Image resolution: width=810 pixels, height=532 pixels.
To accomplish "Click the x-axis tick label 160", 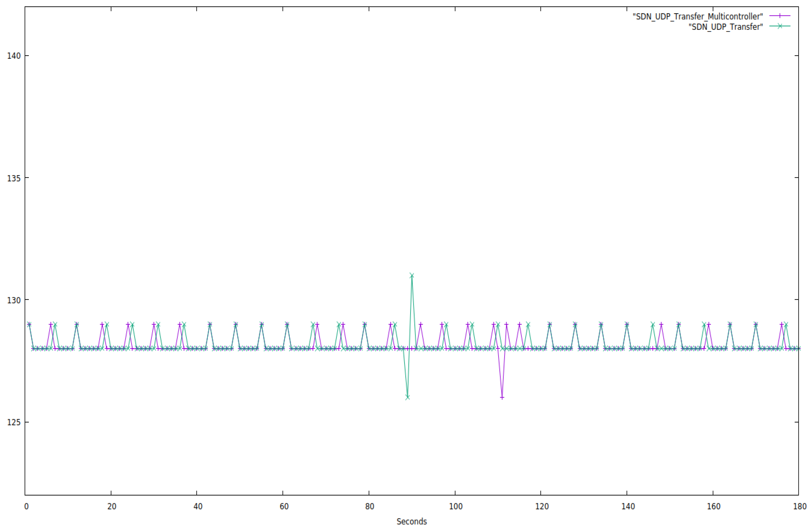I will click(x=714, y=506).
